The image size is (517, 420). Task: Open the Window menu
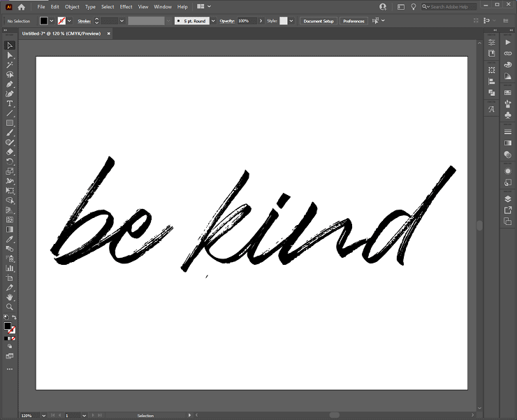click(163, 6)
